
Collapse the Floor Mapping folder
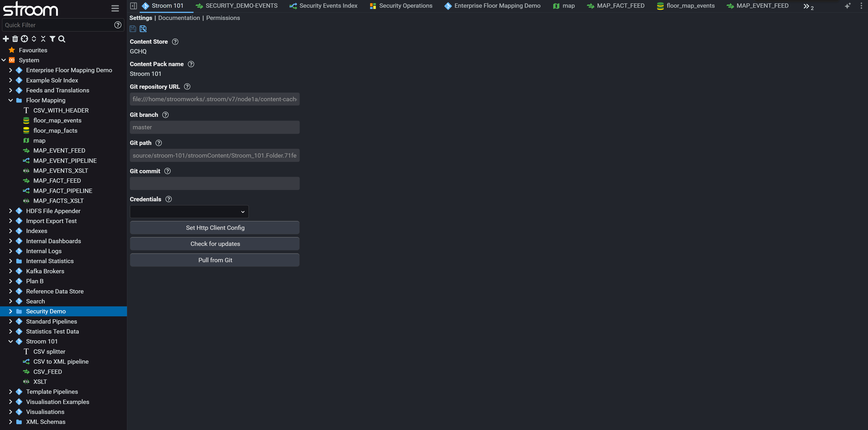click(10, 100)
